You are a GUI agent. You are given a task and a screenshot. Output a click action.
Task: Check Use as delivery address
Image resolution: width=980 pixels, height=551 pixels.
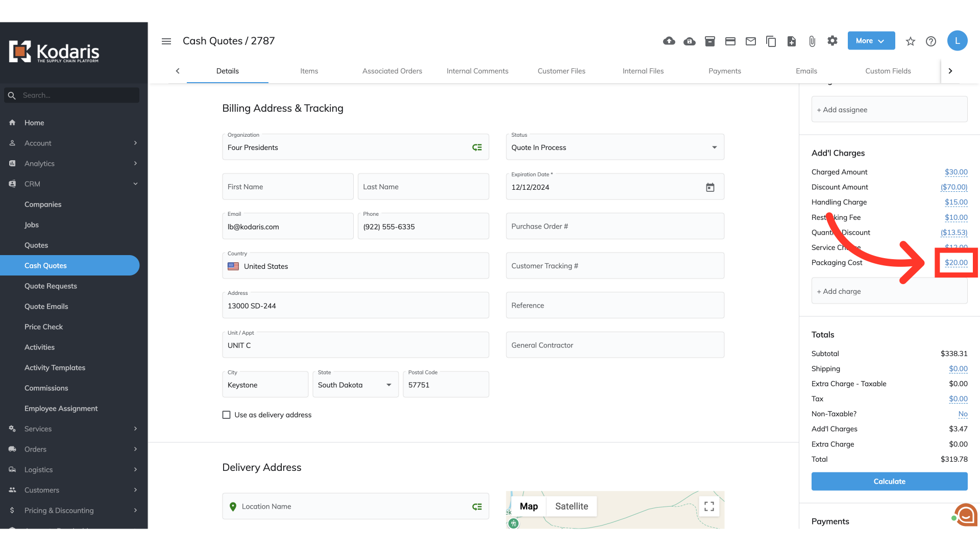pyautogui.click(x=226, y=415)
